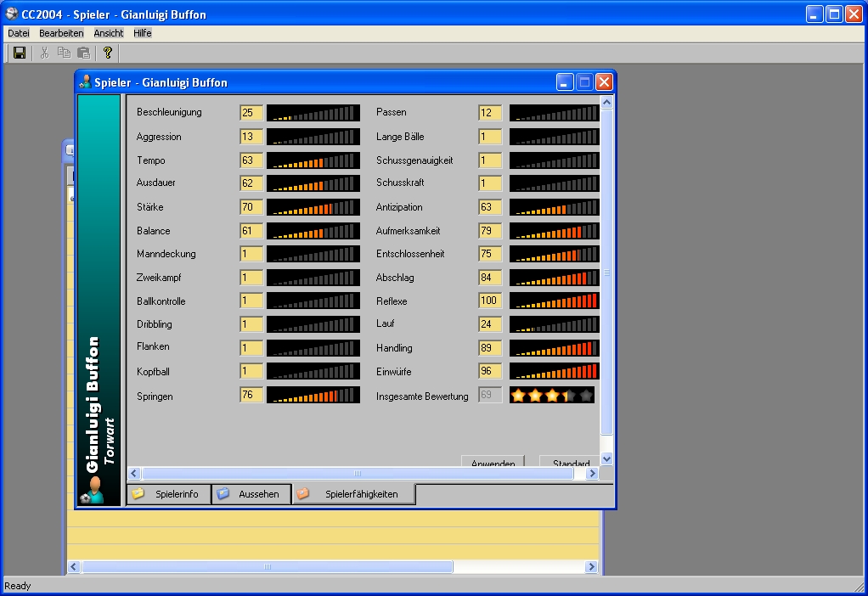This screenshot has width=868, height=596.
Task: Click the Handling value input field
Action: pos(489,348)
